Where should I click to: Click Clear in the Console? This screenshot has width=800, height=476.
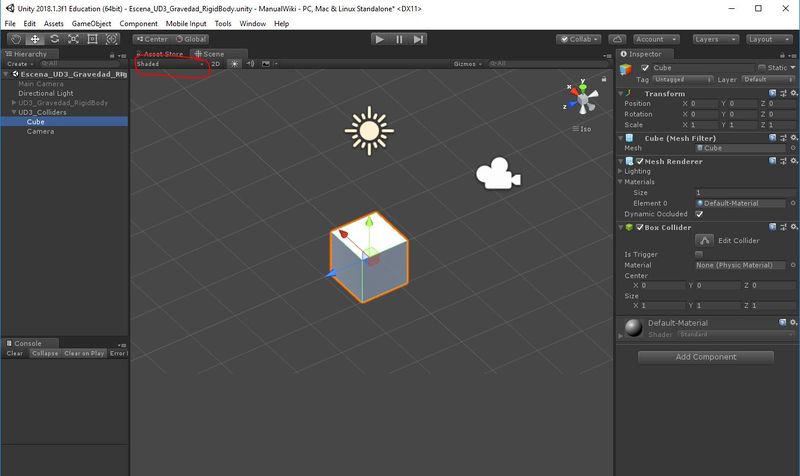15,353
